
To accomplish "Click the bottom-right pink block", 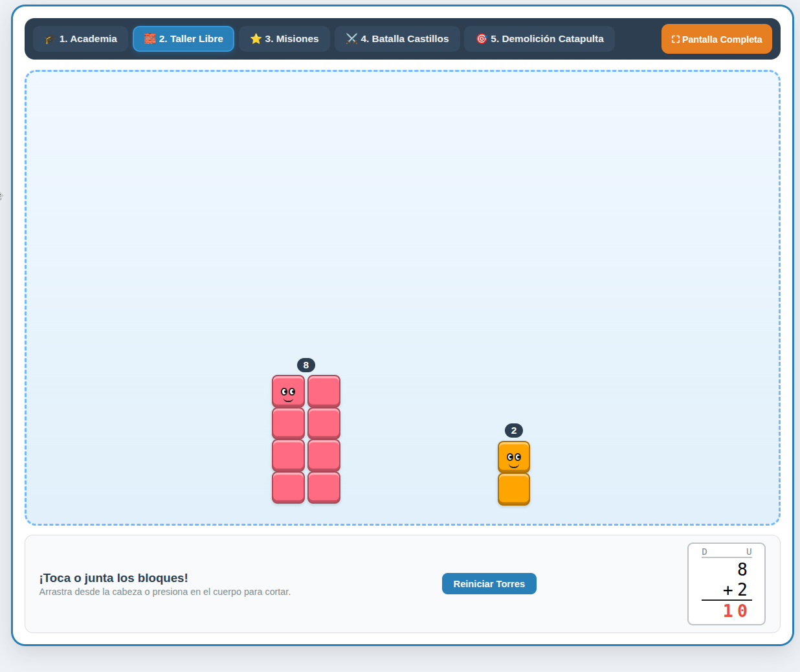I will tap(324, 487).
